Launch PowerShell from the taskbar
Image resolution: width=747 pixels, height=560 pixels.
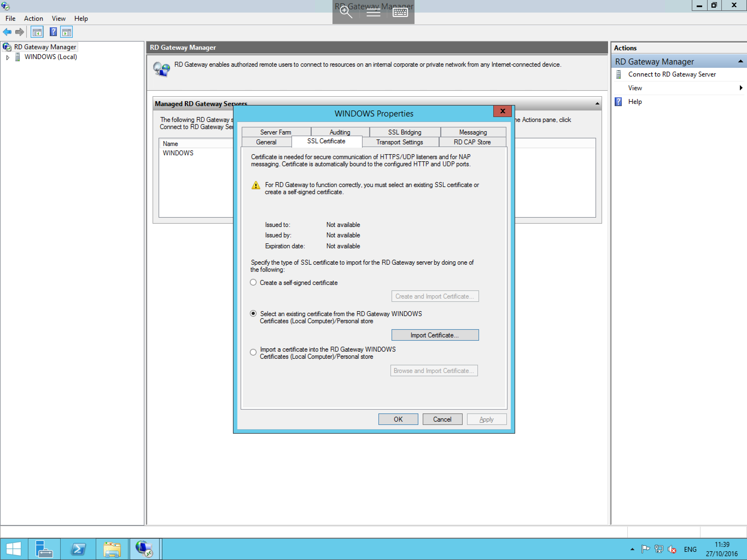78,549
